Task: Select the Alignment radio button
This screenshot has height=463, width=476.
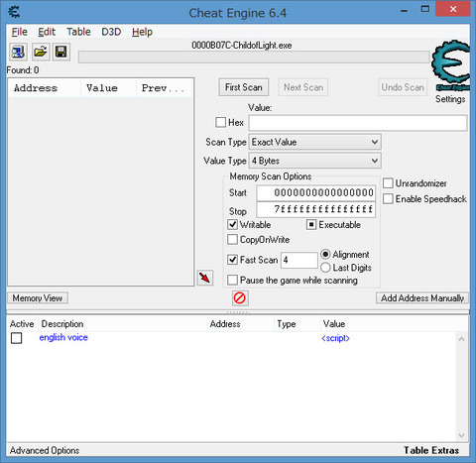Action: point(325,254)
